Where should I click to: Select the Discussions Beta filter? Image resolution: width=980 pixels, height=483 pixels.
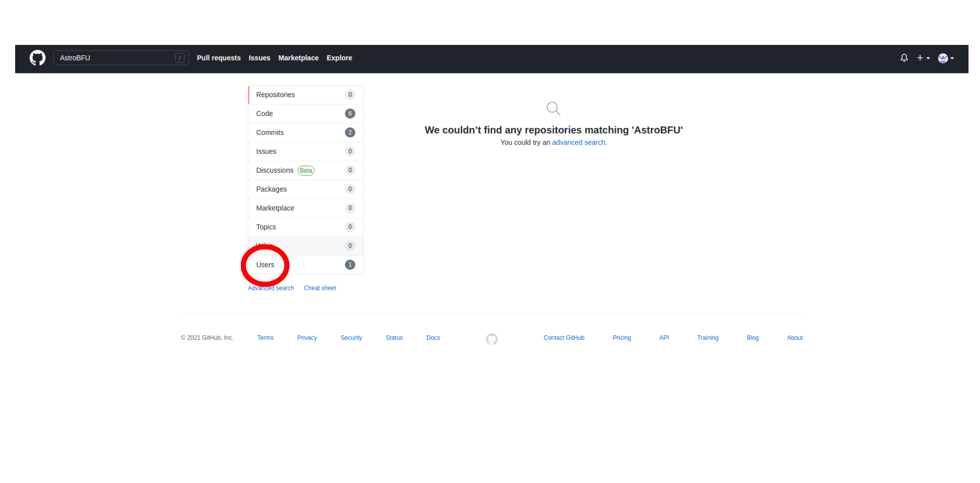click(306, 170)
